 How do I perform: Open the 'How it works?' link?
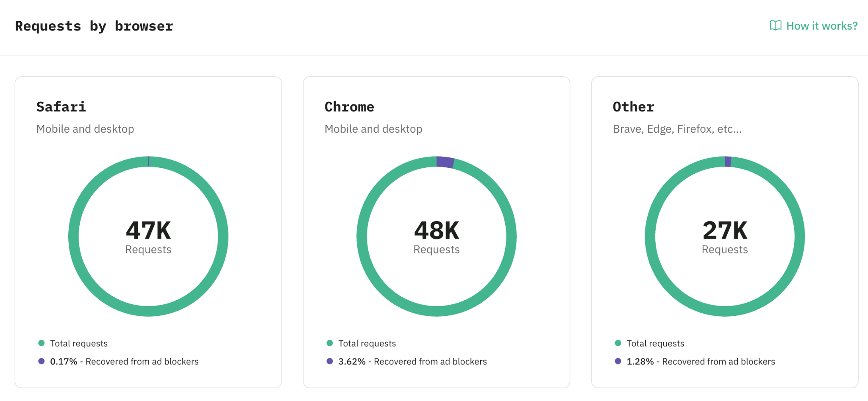(x=813, y=26)
